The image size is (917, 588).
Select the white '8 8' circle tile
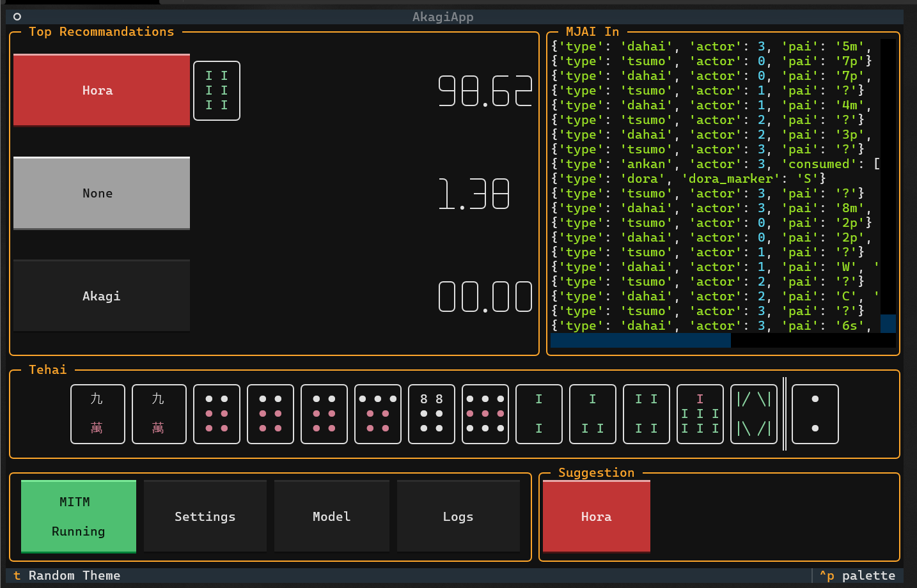click(x=432, y=414)
